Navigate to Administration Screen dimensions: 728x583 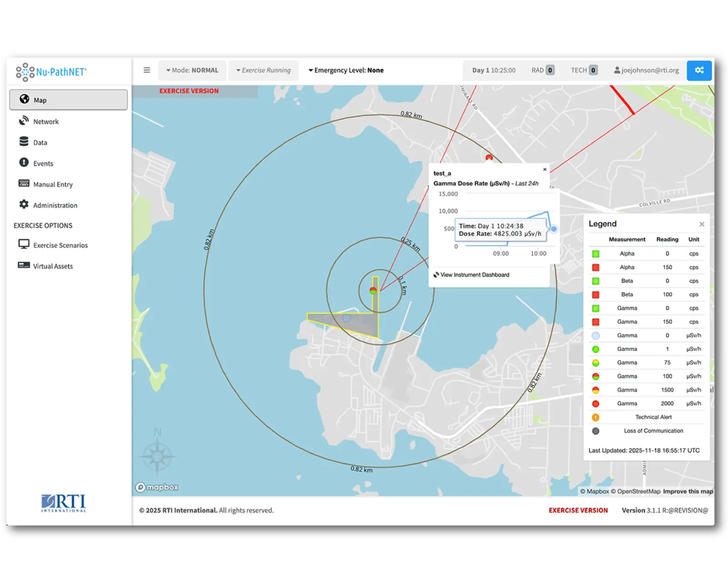(x=68, y=205)
